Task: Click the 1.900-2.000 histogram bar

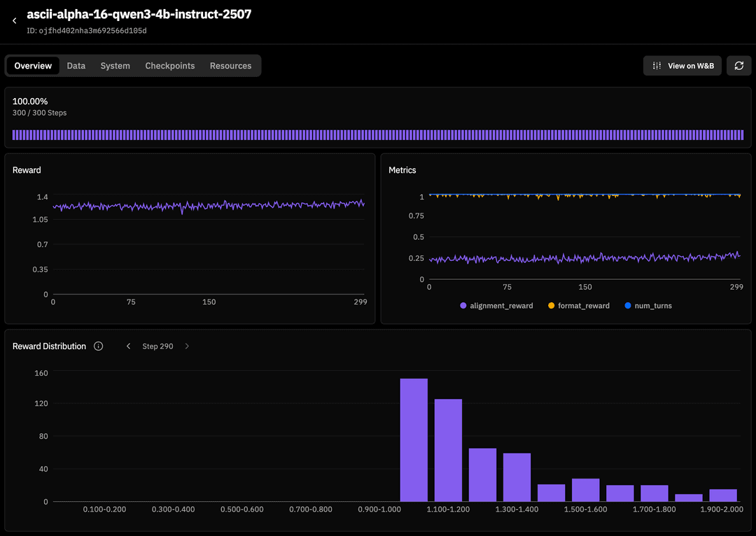Action: (x=723, y=495)
